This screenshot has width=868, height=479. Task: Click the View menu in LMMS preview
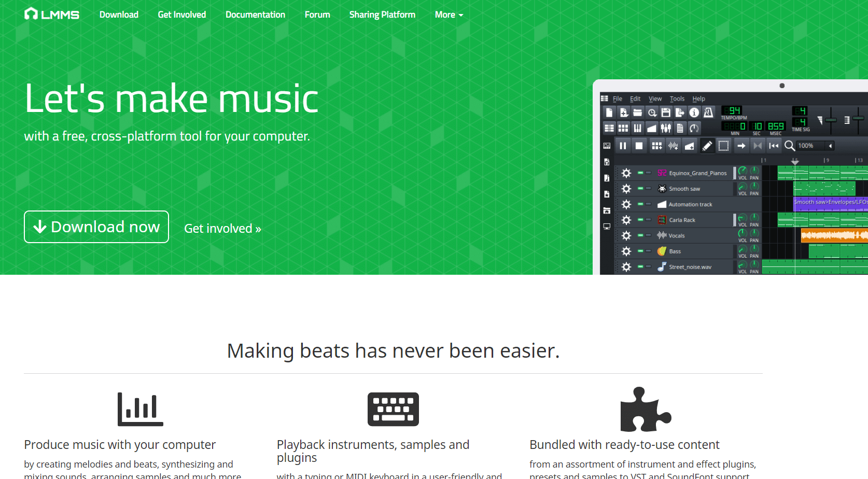click(x=655, y=98)
